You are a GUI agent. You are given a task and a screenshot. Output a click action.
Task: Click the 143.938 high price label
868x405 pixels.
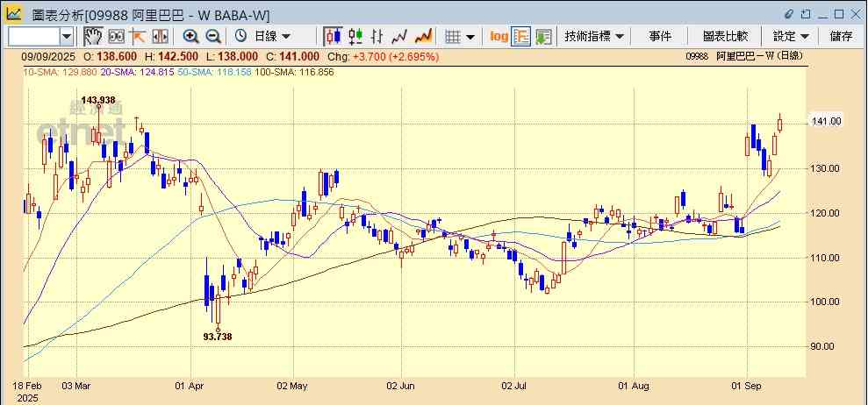pyautogui.click(x=98, y=100)
